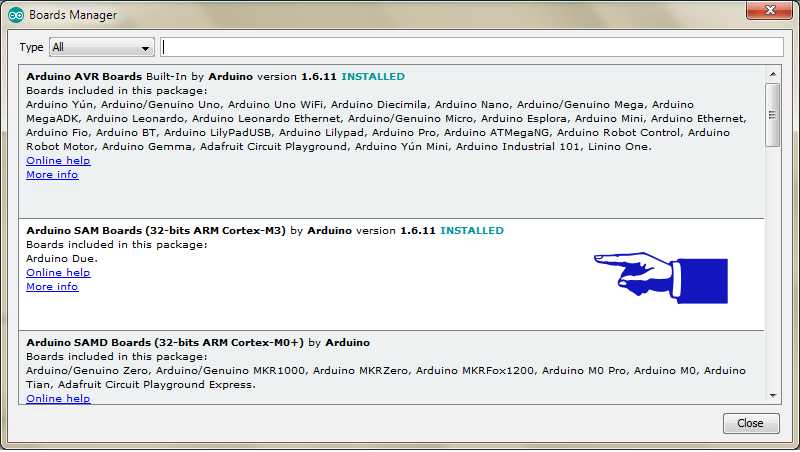The width and height of the screenshot is (800, 452).
Task: Click the Boards Manager title bar text
Action: click(x=73, y=15)
